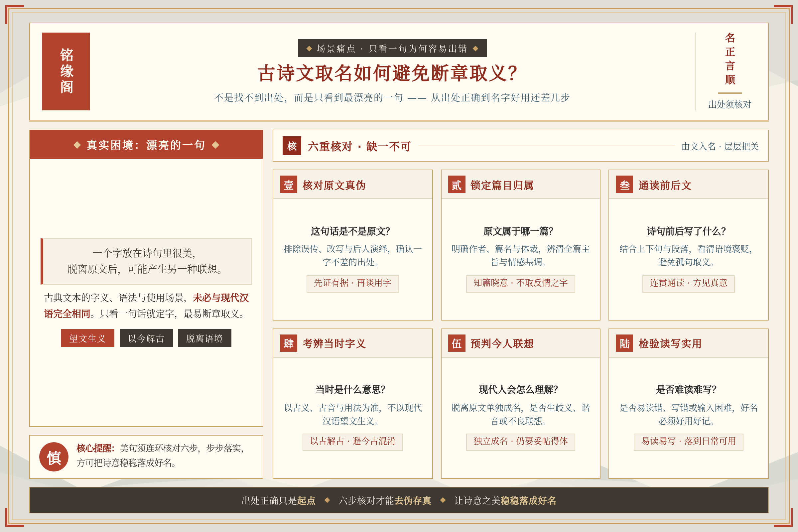Select the 以今解古 dark tag
Viewport: 798px width, 532px height.
pos(146,338)
